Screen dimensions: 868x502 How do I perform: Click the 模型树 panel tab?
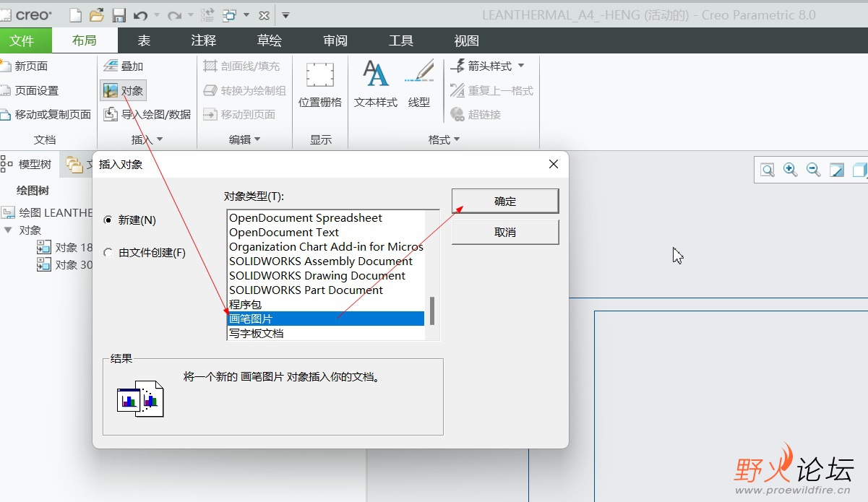click(27, 165)
